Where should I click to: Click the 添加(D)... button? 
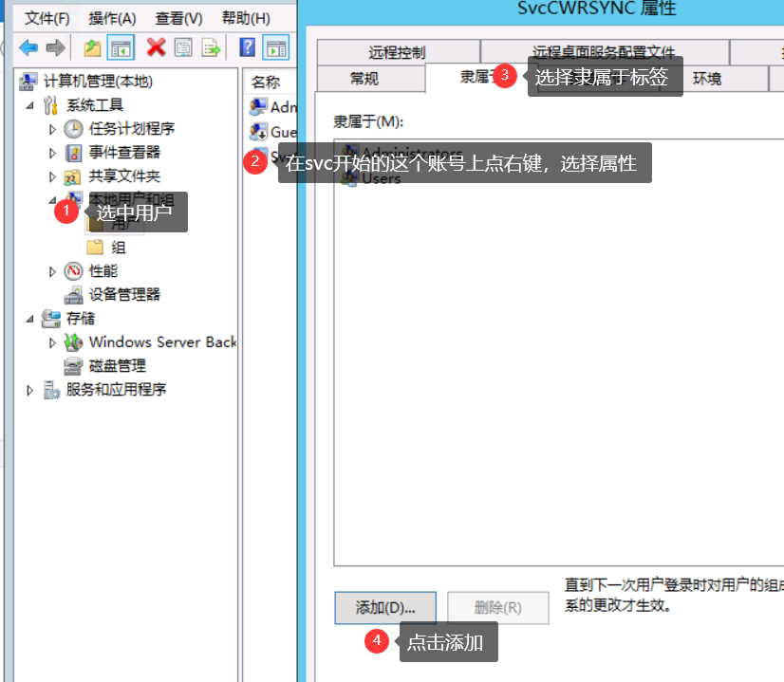coord(385,608)
